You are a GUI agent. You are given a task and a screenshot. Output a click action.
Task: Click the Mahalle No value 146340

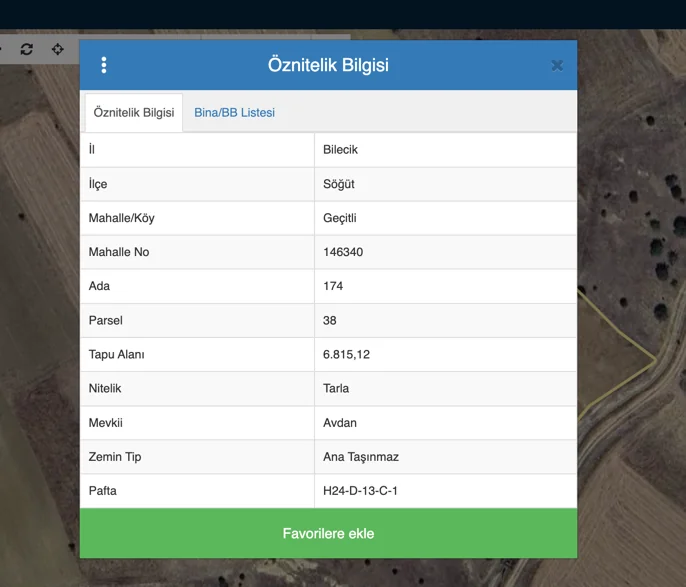pos(343,252)
